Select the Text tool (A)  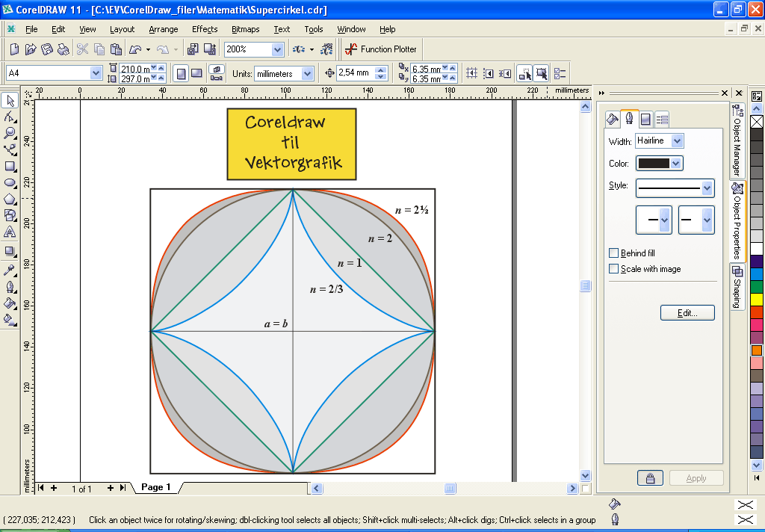point(10,232)
